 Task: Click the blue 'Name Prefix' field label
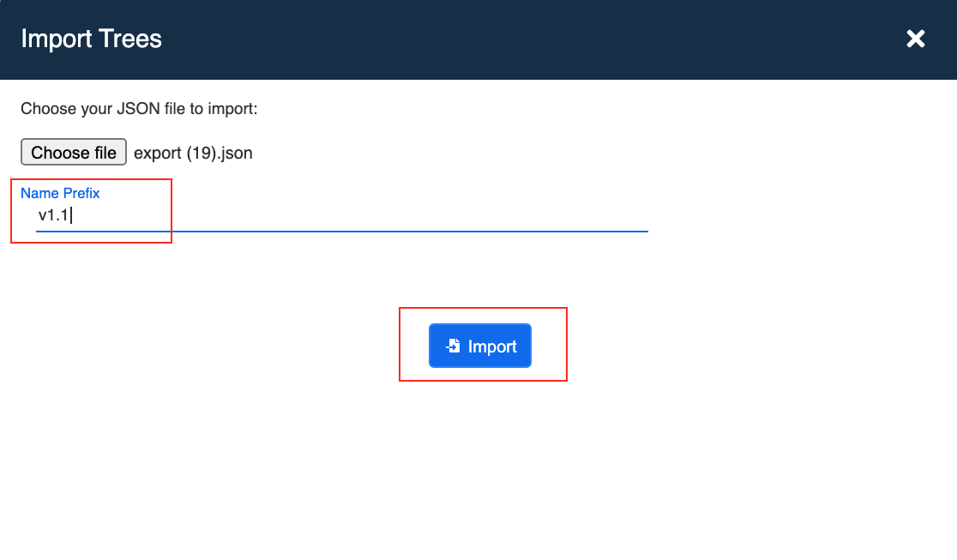coord(60,193)
